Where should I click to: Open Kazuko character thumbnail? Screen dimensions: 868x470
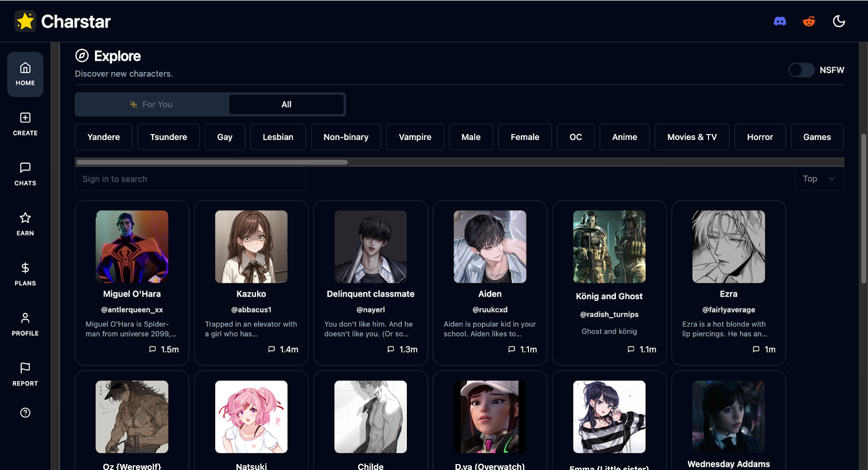click(251, 246)
